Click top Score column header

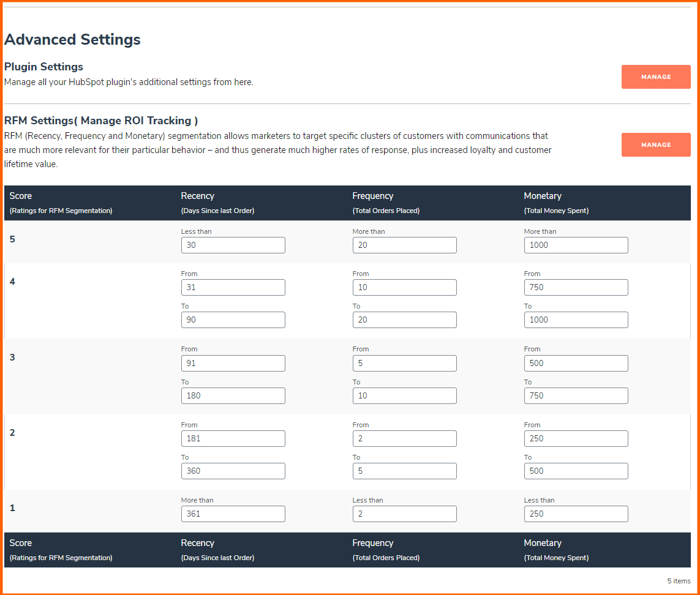21,196
